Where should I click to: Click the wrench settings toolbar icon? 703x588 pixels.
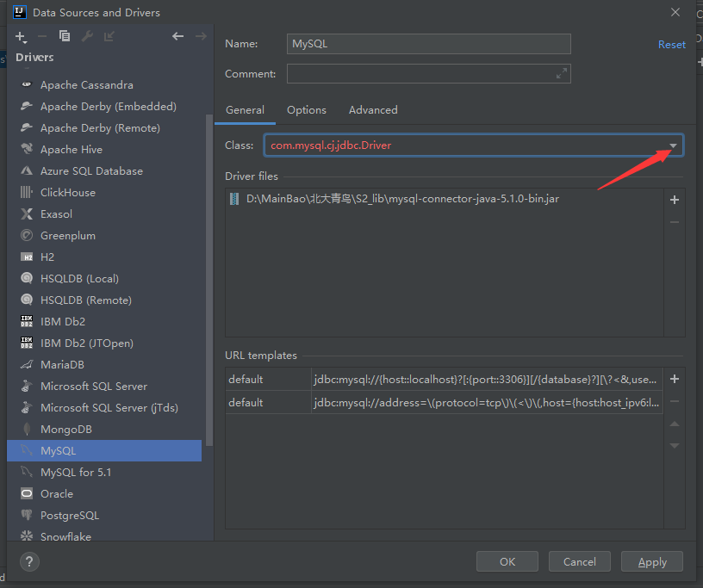tap(87, 36)
